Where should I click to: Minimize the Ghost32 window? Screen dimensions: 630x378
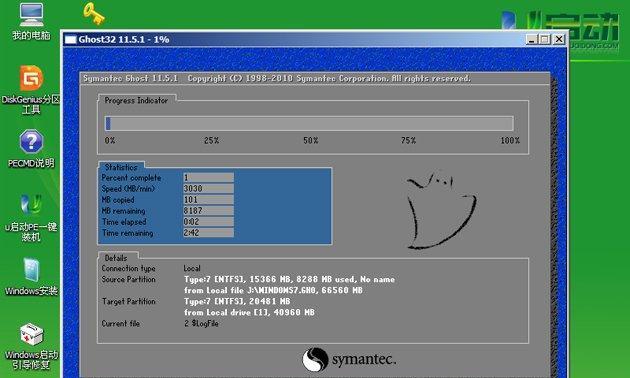pos(532,39)
